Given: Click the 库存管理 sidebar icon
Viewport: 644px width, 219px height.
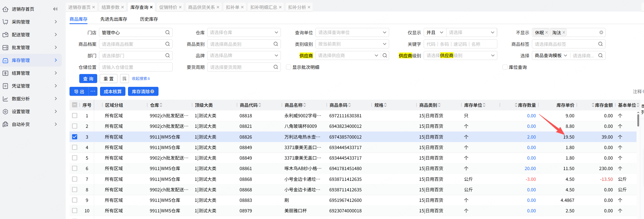Looking at the screenshot, I should click(5, 60).
